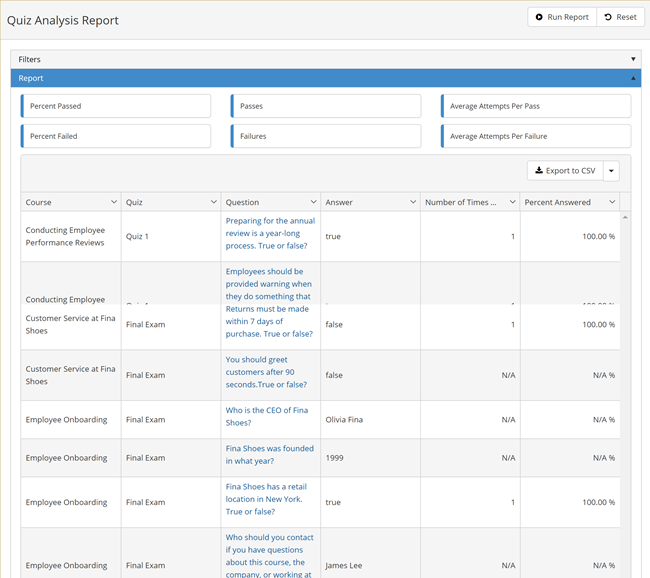Open the export options dropdown arrow
Viewport: 650px width, 578px height.
[x=611, y=171]
